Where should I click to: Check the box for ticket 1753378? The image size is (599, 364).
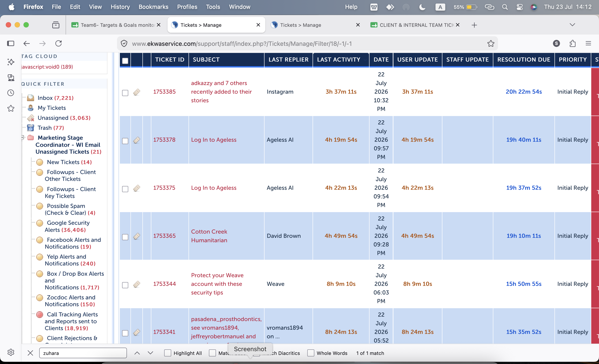click(125, 141)
